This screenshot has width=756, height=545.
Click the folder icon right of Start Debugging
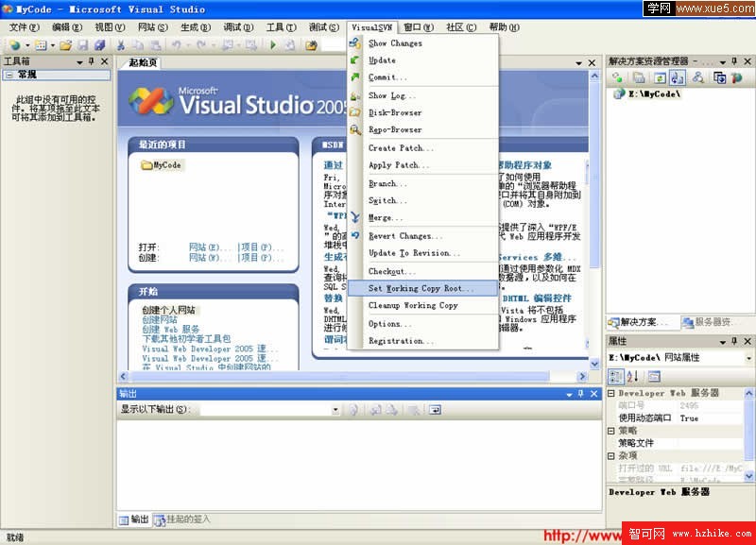pos(312,45)
